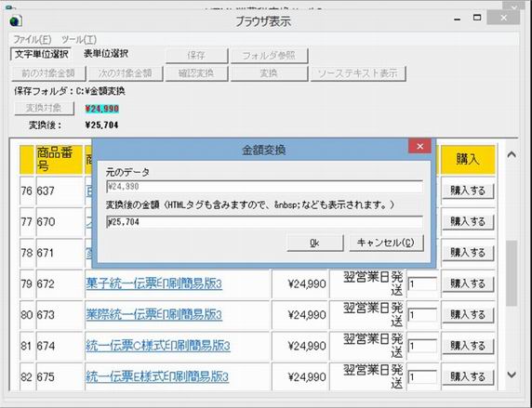Click product number 673
Image resolution: width=532 pixels, height=408 pixels.
pos(46,315)
